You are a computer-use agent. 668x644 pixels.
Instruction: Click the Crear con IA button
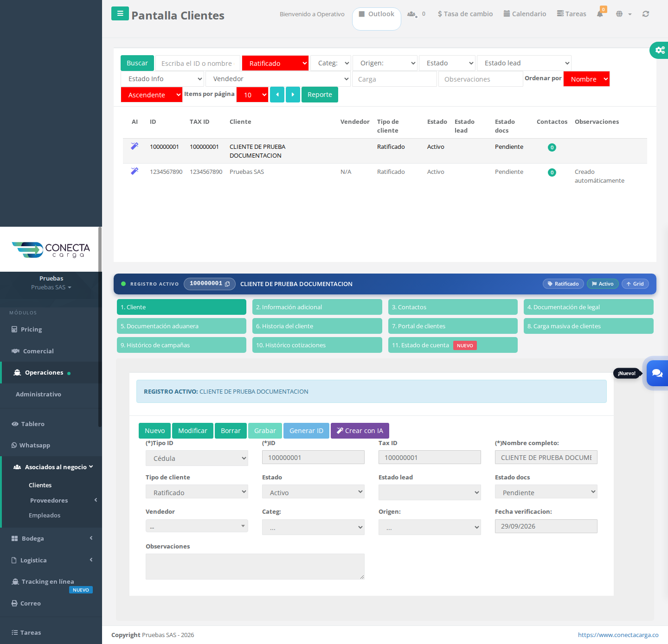pyautogui.click(x=360, y=431)
